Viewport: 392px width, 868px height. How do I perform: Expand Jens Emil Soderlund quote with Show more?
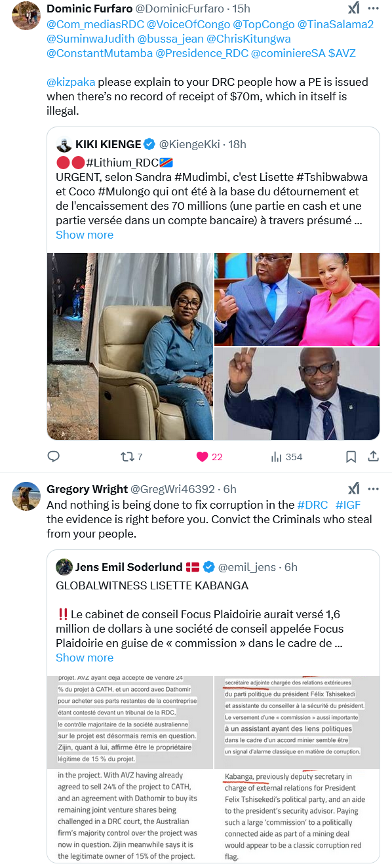point(85,658)
